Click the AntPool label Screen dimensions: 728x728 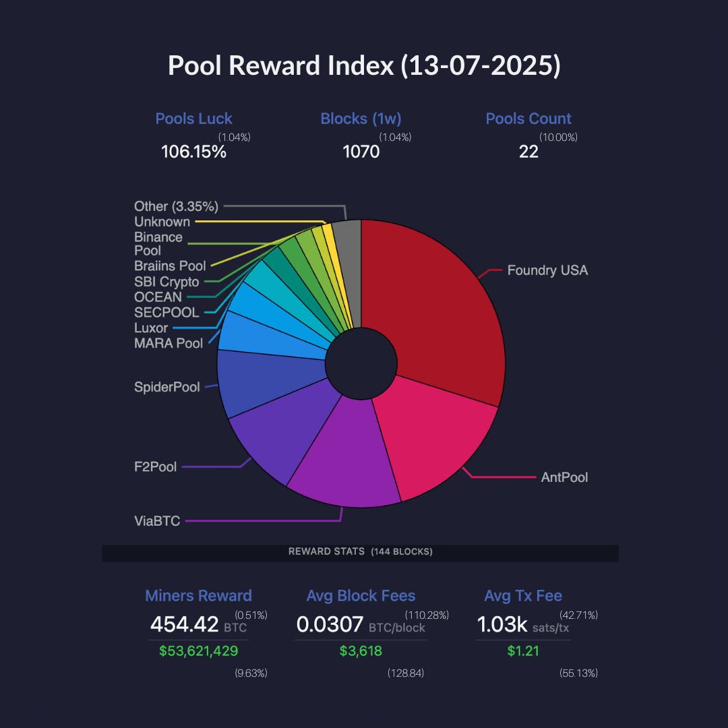coord(564,477)
